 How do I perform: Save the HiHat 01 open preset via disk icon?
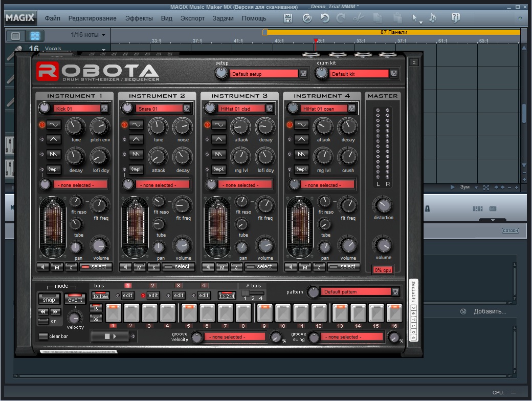[352, 108]
